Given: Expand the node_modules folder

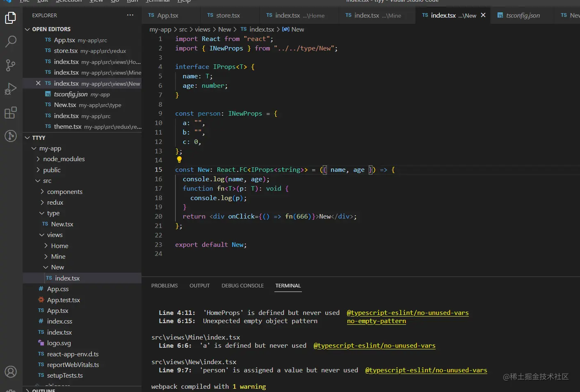Looking at the screenshot, I should tap(64, 159).
